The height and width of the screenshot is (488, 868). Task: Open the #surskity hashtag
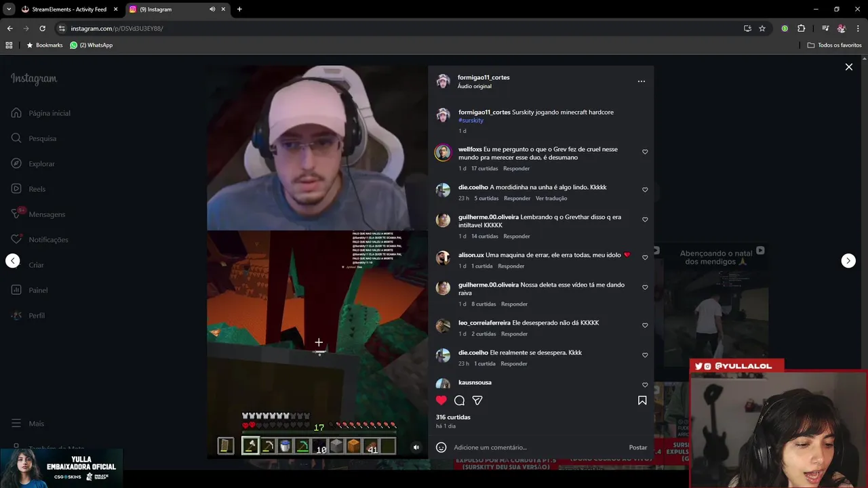coord(471,120)
